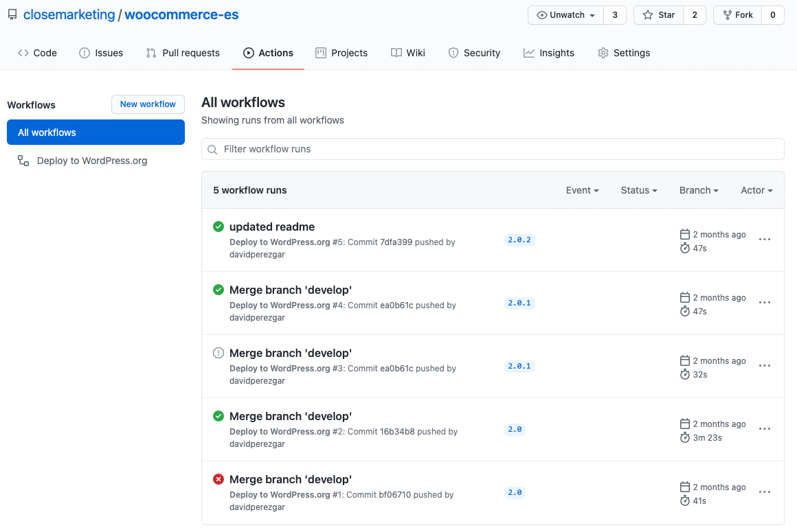
Task: Select All workflows in sidebar
Action: tap(47, 132)
